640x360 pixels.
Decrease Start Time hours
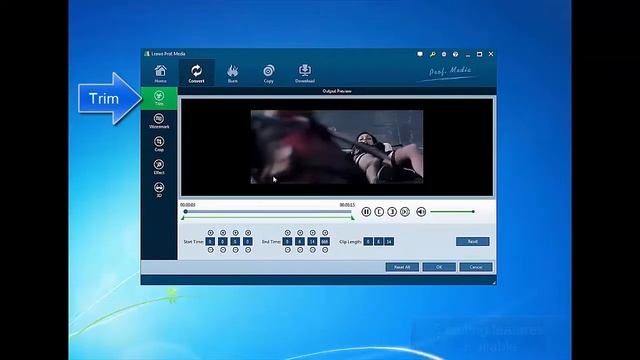click(211, 250)
